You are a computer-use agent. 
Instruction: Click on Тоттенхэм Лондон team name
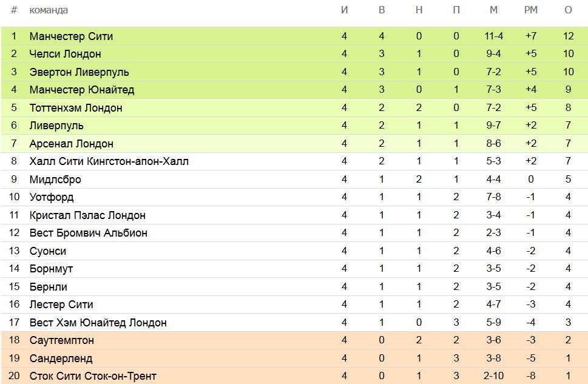[x=76, y=108]
